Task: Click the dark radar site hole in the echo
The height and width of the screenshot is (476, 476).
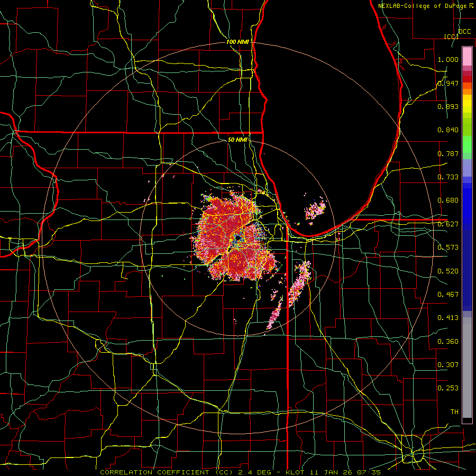Action: tap(237, 239)
